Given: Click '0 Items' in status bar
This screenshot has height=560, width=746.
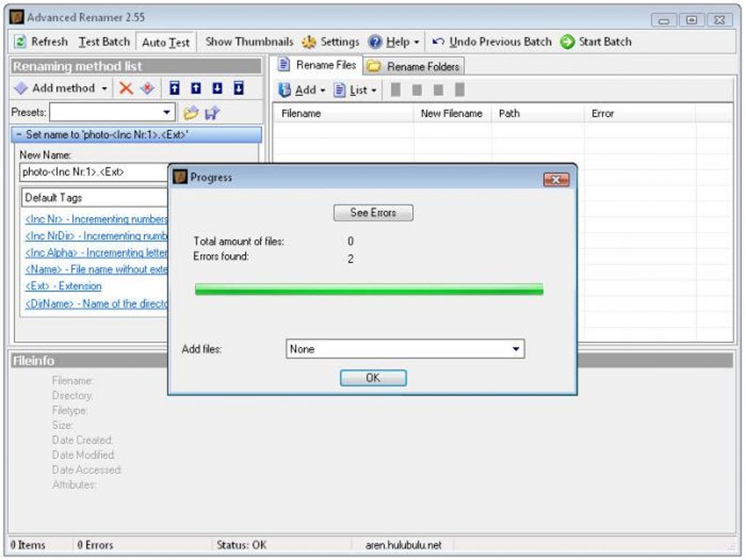Looking at the screenshot, I should click(x=28, y=545).
